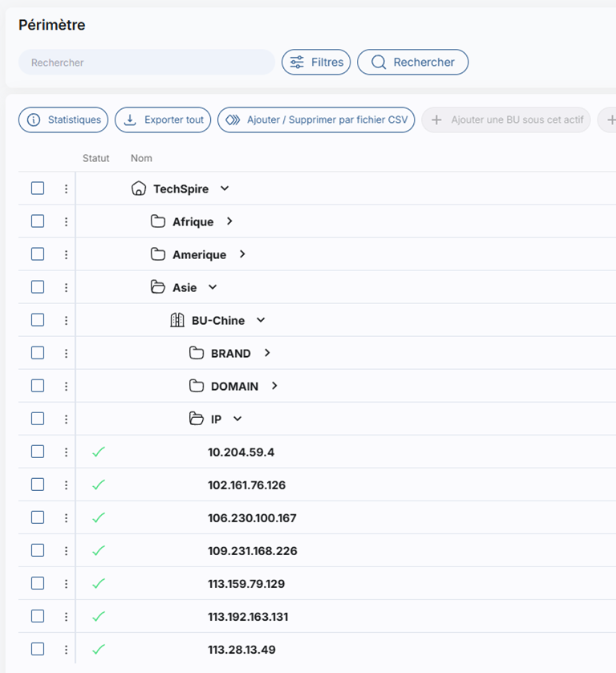This screenshot has height=673, width=616.
Task: Collapse the IP folder with its chevron
Action: (x=237, y=419)
